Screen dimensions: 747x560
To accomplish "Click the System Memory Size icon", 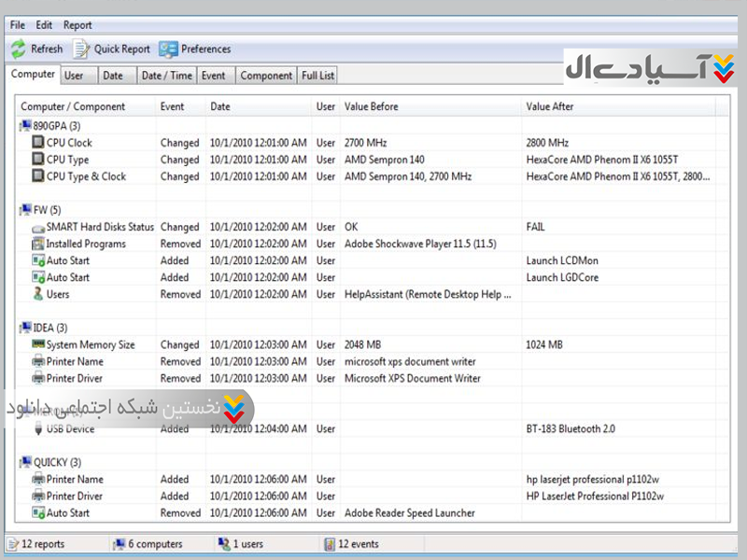I will [x=37, y=344].
